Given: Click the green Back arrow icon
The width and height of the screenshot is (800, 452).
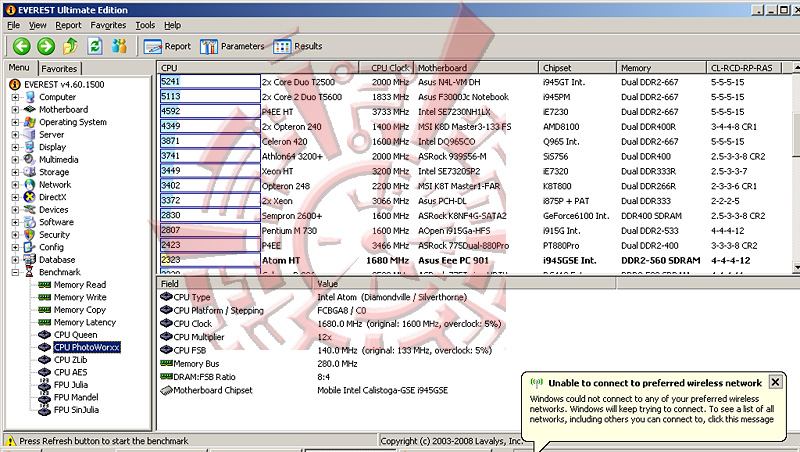Looking at the screenshot, I should pyautogui.click(x=21, y=46).
